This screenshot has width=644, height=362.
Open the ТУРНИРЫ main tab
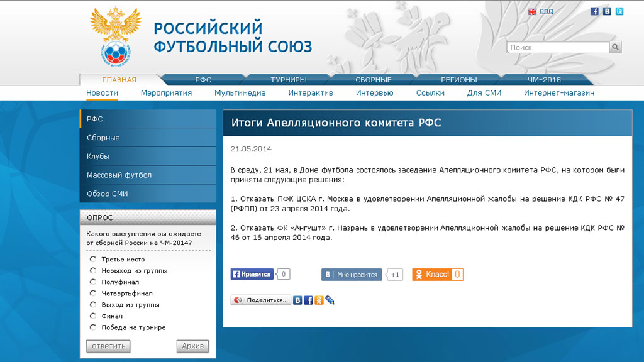(x=288, y=80)
